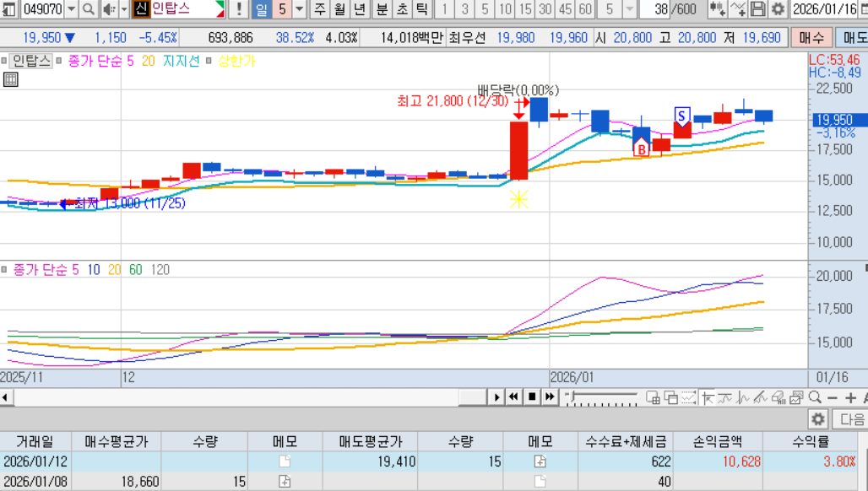Open the buy memo icon for 2026/01/08
Screen dimensions: 868x491
[285, 481]
